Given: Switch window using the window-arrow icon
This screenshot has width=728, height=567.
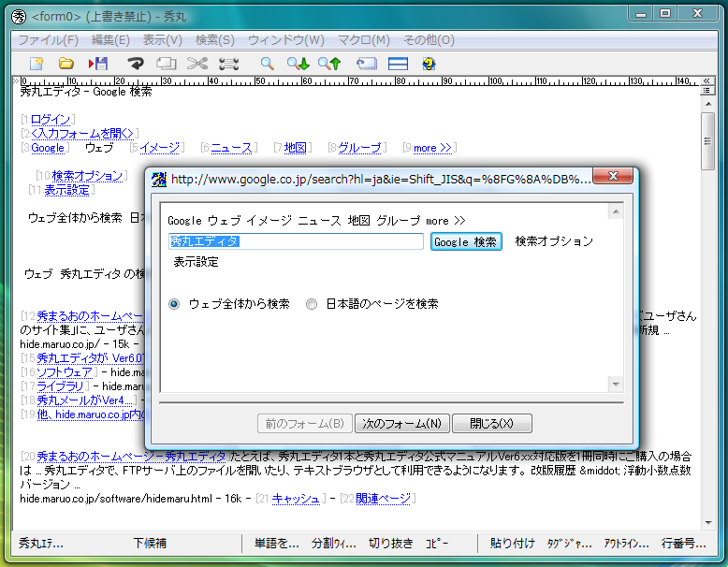Looking at the screenshot, I should (366, 63).
